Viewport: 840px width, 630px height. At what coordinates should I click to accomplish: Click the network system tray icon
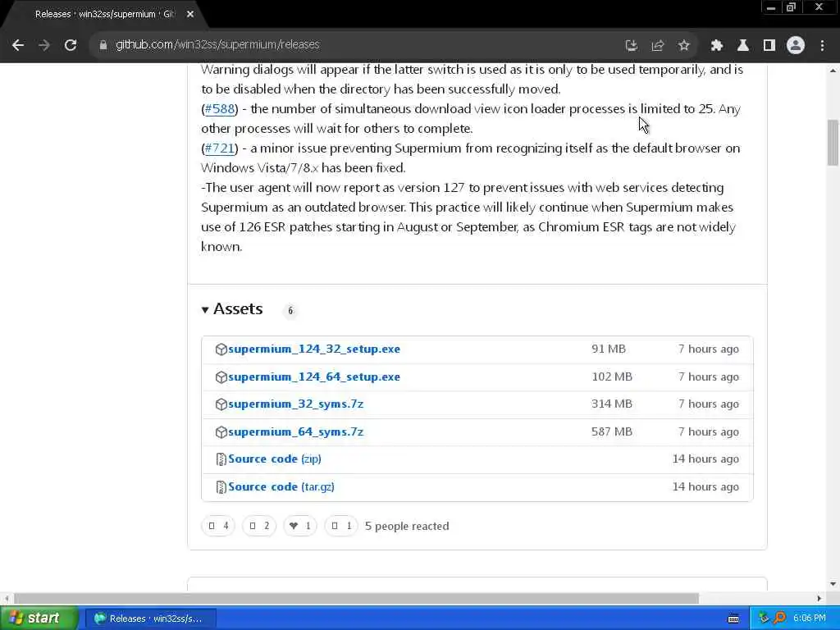764,619
